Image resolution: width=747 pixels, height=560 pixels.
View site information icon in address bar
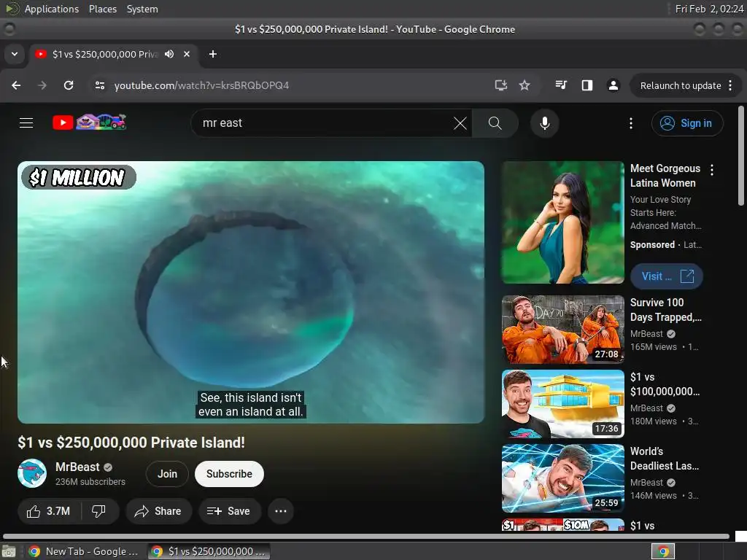pos(99,85)
